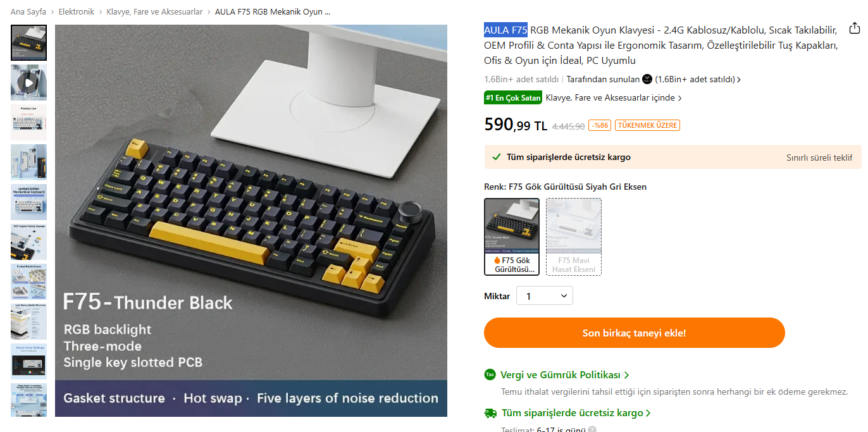Open the Miktar quantity dropdown
The width and height of the screenshot is (868, 432).
pos(545,296)
